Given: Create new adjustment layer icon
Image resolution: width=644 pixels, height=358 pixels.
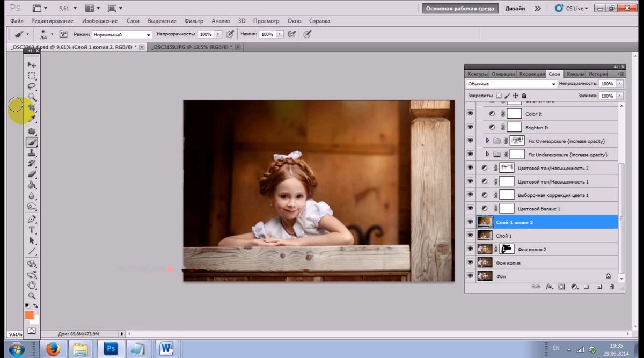Looking at the screenshot, I should (574, 287).
